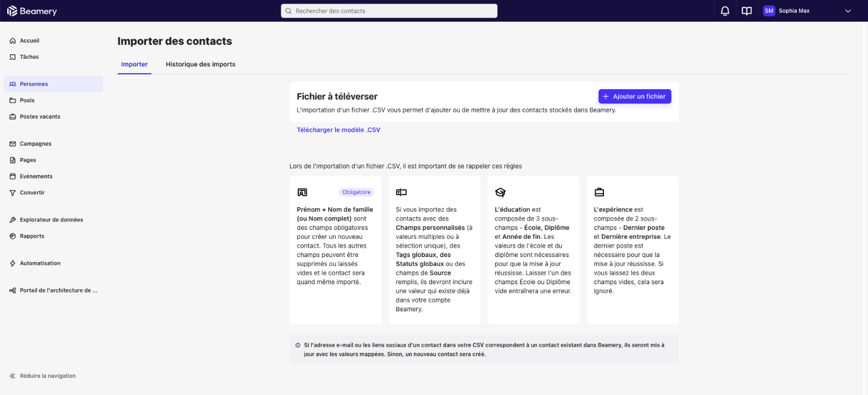Click the briefcase icon on L'expérience card
The width and height of the screenshot is (868, 395).
[599, 192]
